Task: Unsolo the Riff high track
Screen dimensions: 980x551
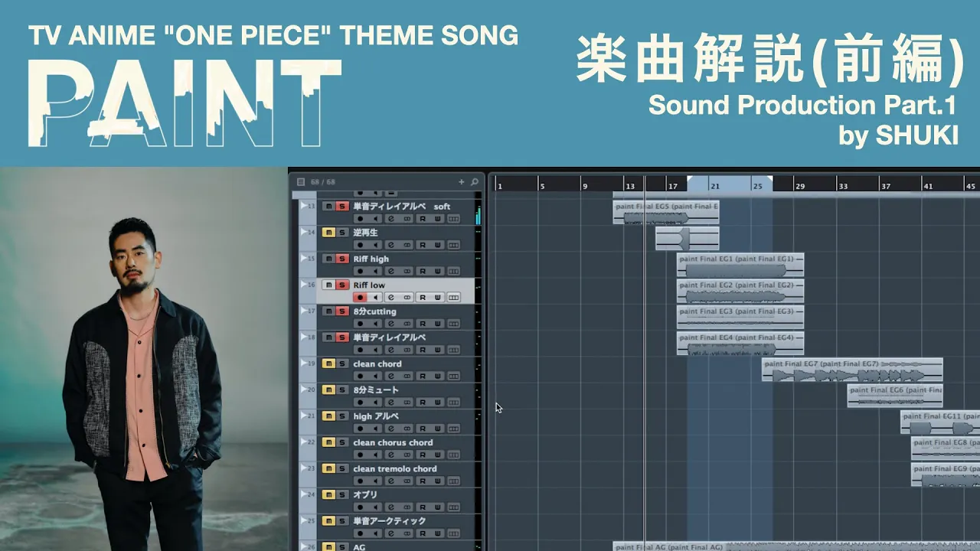Action: (342, 259)
